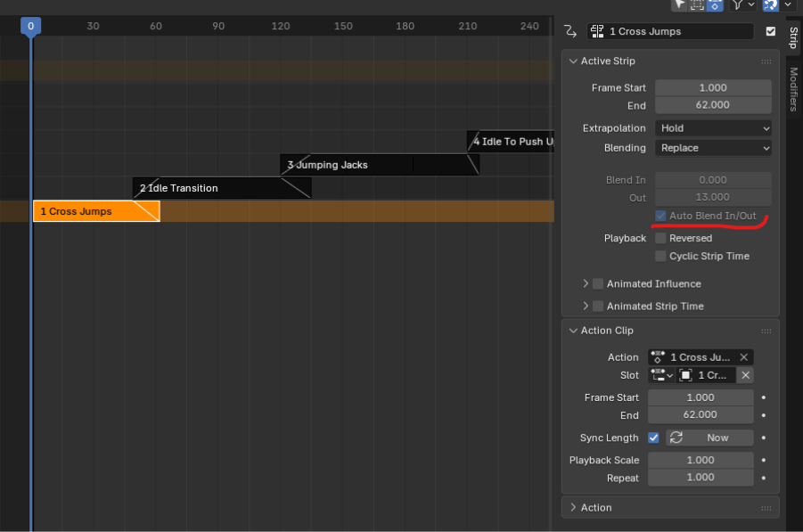Click the Slot browse icon dropdown

661,375
